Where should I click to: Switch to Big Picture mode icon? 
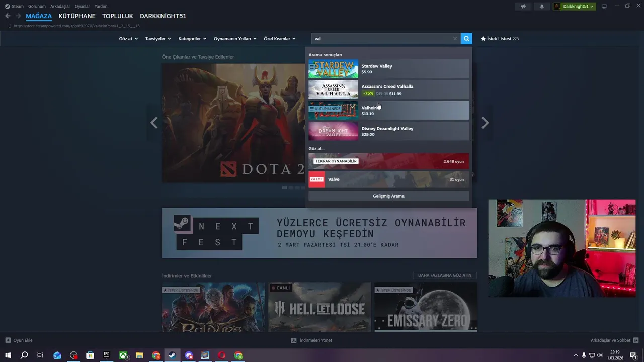604,6
